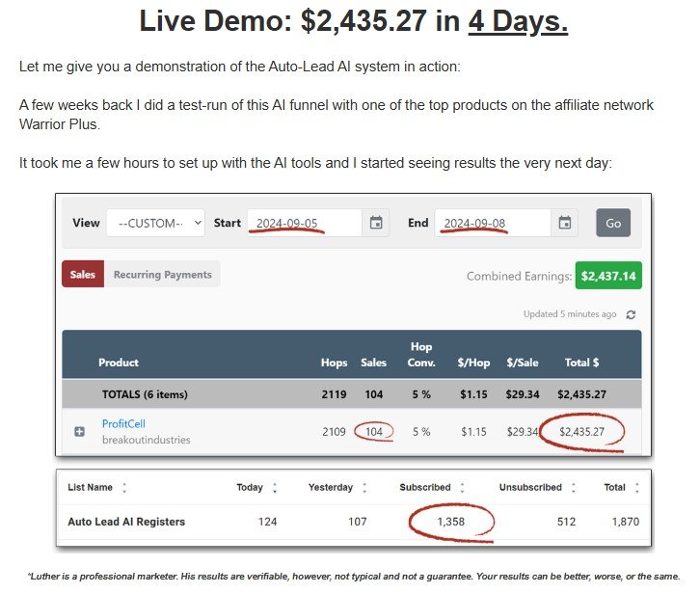Click Auto Lead AI Registers list name
The image size is (700, 593).
(126, 522)
